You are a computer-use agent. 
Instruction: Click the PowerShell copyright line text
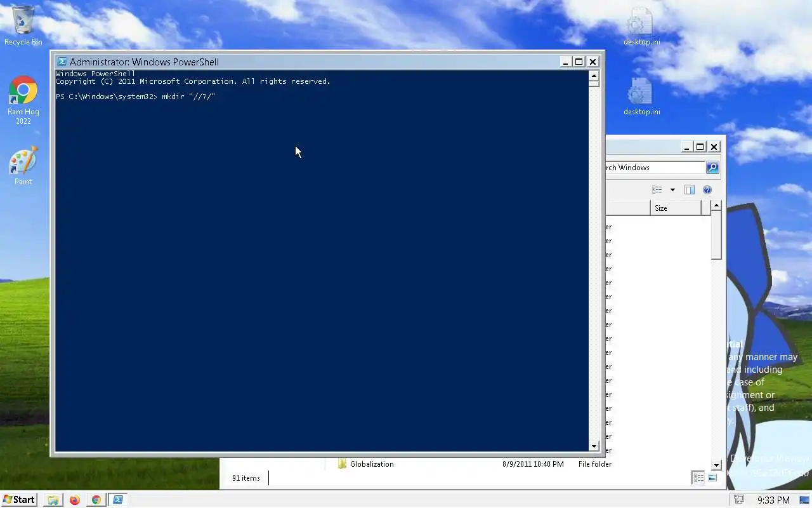(193, 81)
